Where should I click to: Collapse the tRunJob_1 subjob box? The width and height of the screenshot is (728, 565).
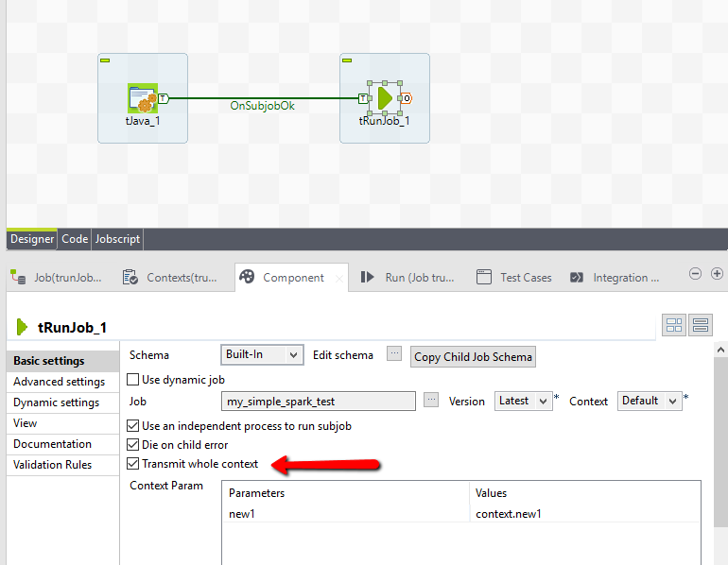click(347, 60)
